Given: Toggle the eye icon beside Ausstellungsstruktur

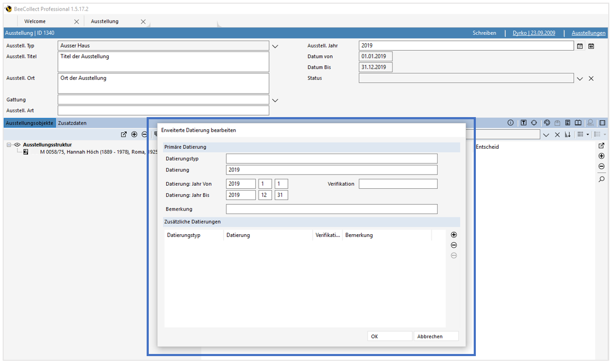Looking at the screenshot, I should (x=17, y=145).
